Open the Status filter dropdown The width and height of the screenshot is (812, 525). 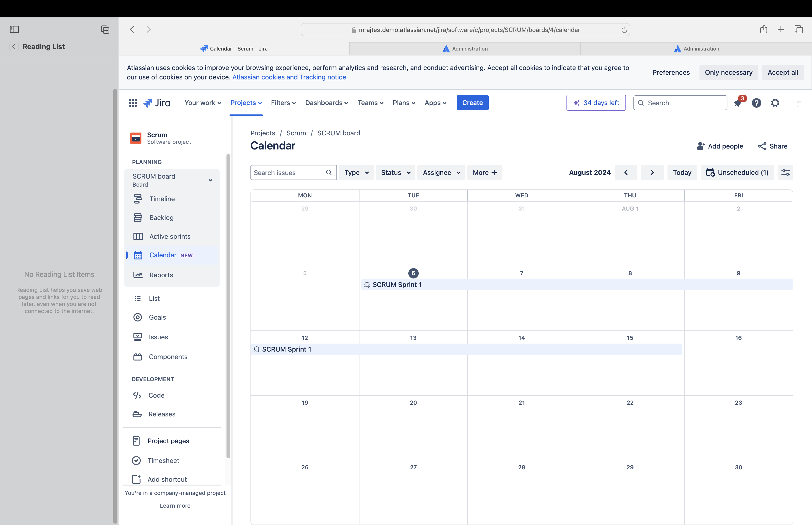point(395,172)
